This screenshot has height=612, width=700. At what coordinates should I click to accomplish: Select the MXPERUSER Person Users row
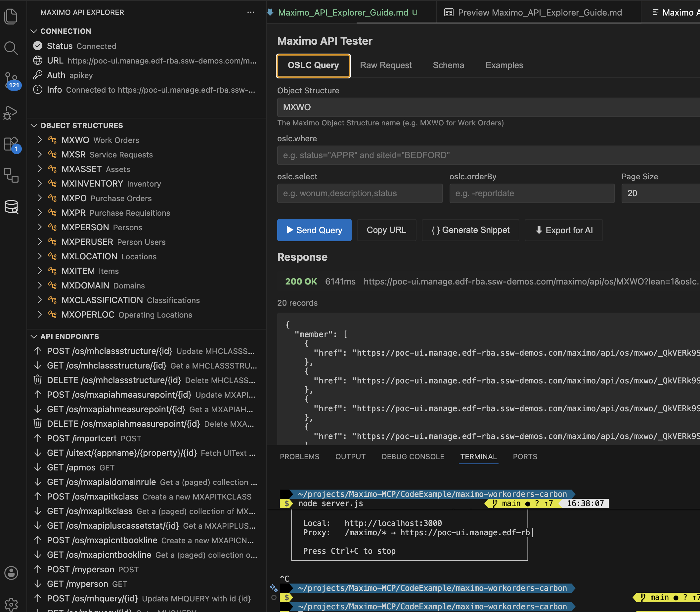tap(147, 242)
